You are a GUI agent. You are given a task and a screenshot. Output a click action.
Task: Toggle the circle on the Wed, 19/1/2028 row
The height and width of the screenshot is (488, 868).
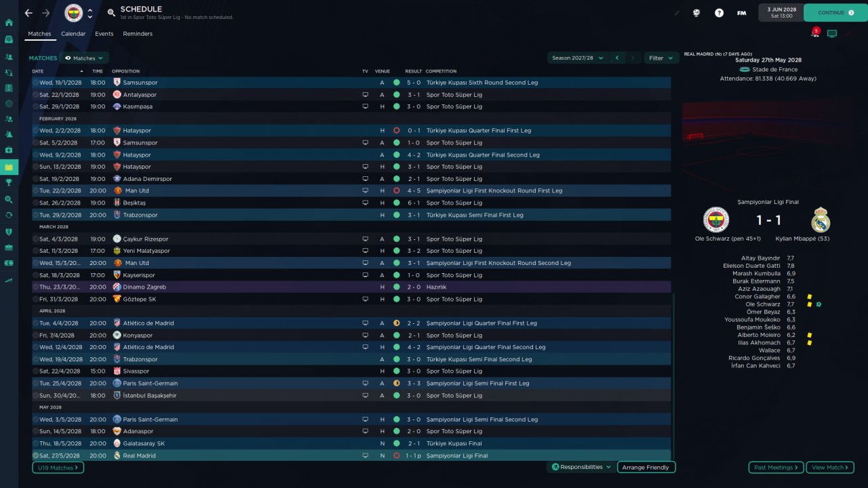point(35,83)
